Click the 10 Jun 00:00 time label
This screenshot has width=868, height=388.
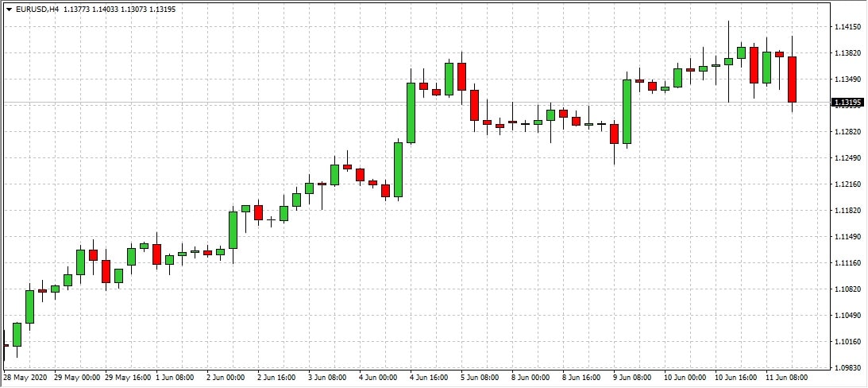[x=686, y=378]
